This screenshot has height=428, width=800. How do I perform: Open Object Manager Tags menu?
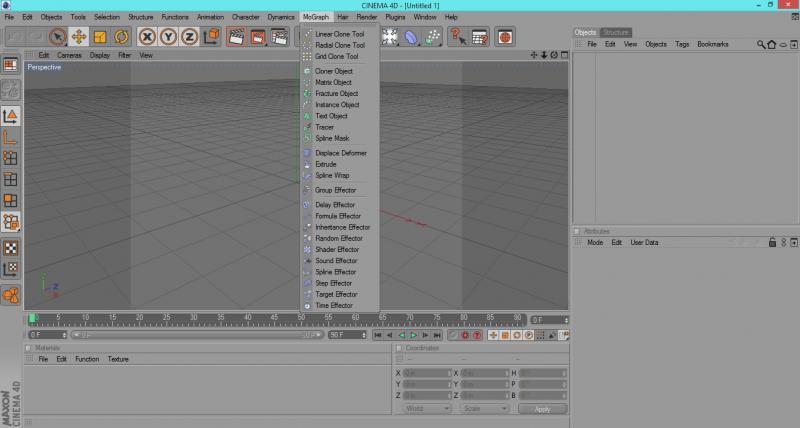(x=682, y=44)
